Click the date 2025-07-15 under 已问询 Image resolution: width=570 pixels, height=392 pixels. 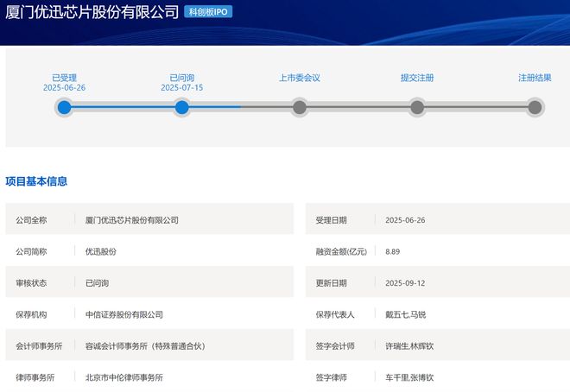[x=181, y=87]
